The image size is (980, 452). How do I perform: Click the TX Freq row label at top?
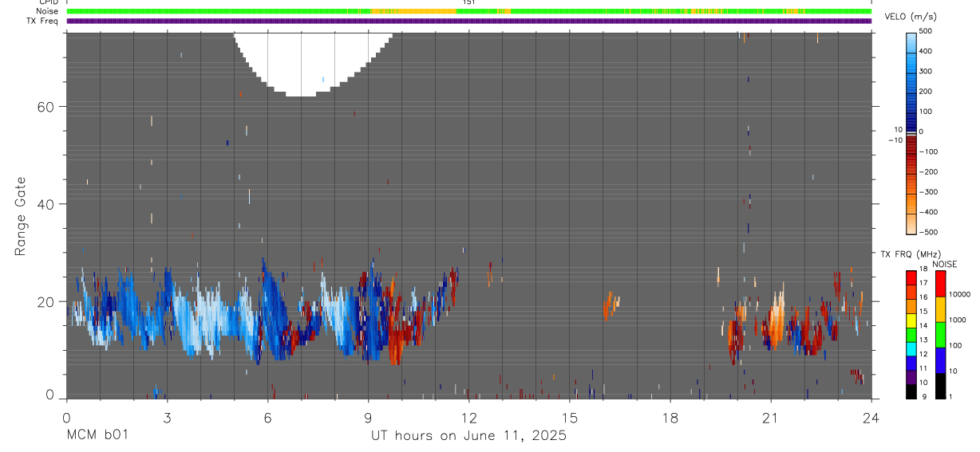pos(42,21)
